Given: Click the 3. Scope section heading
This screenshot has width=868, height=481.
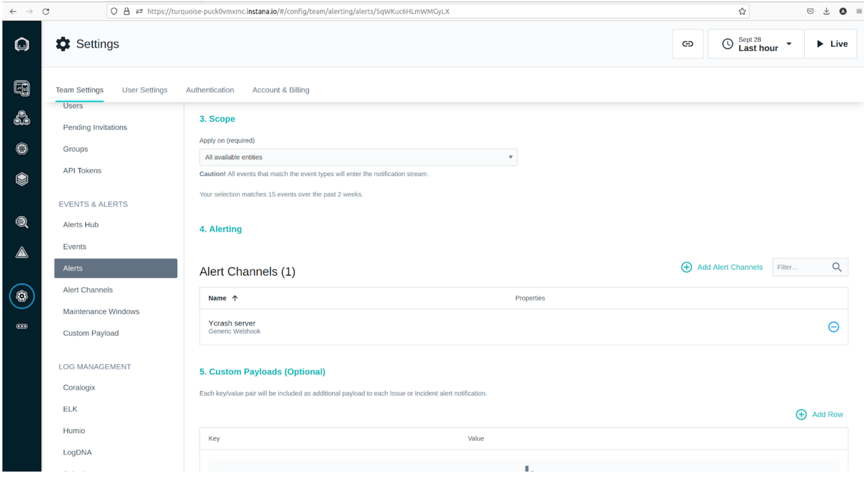Looking at the screenshot, I should [217, 119].
